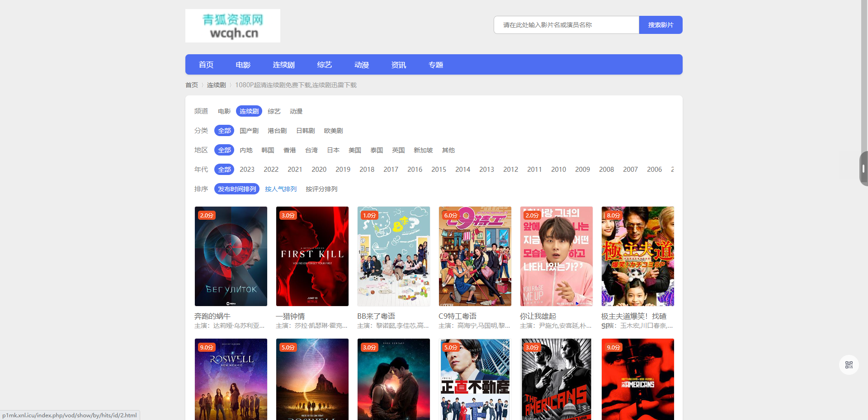Screen dimensions: 868x420
Task: Open the Roswell New Mexico poster rated 9.0分
Action: click(231, 379)
